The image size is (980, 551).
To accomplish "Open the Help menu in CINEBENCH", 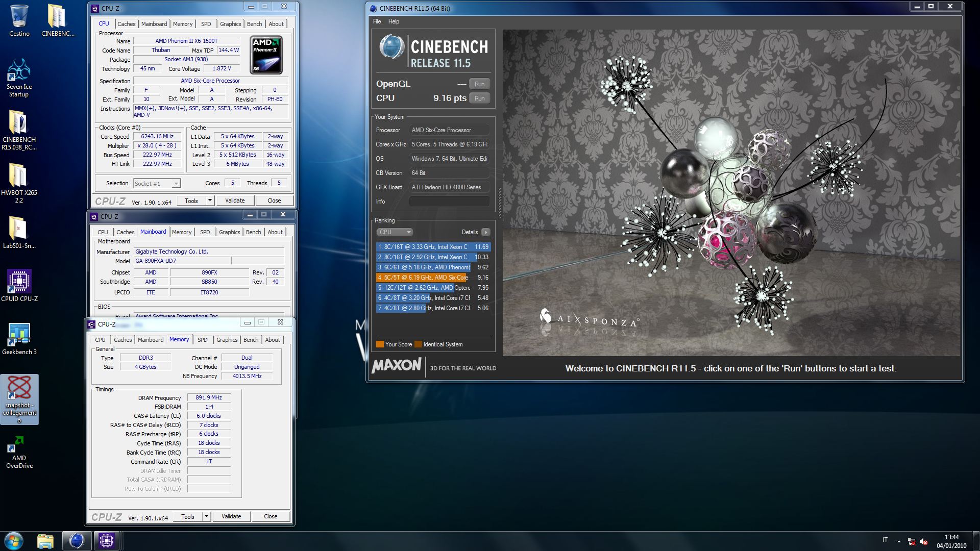I will click(394, 21).
